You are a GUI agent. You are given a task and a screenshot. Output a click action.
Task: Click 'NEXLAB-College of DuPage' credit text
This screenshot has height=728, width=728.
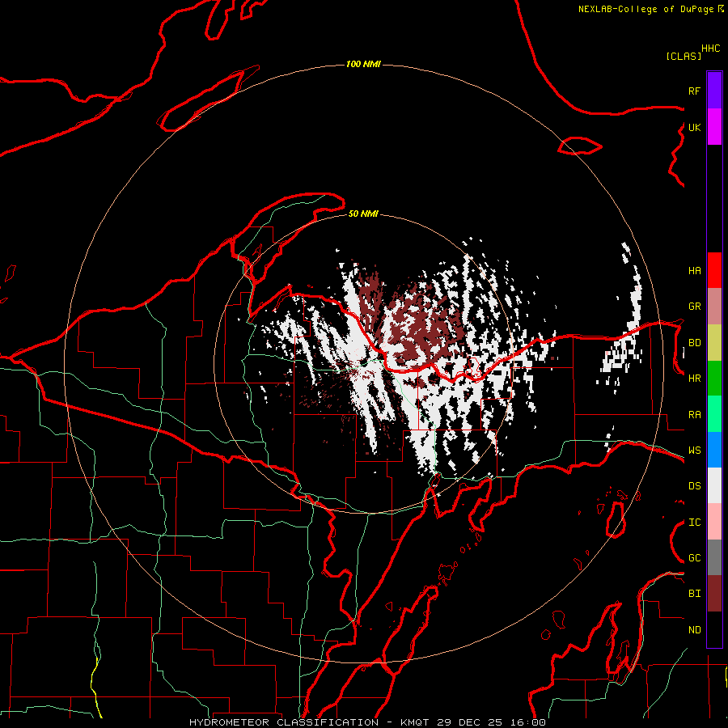(645, 9)
